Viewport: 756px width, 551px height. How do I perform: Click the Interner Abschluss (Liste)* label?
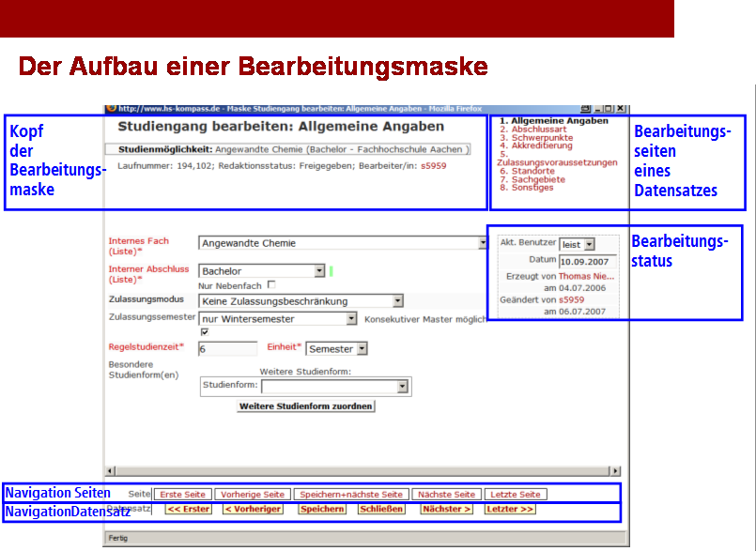(148, 274)
